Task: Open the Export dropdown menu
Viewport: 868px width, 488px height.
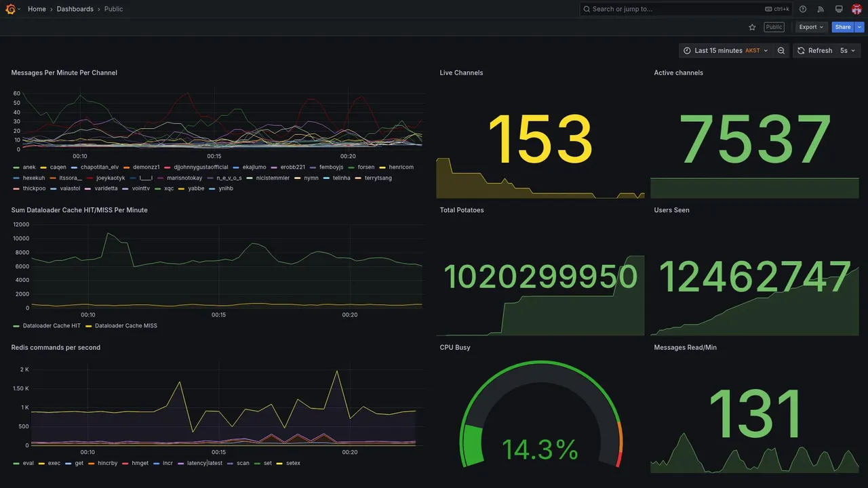Action: tap(812, 27)
